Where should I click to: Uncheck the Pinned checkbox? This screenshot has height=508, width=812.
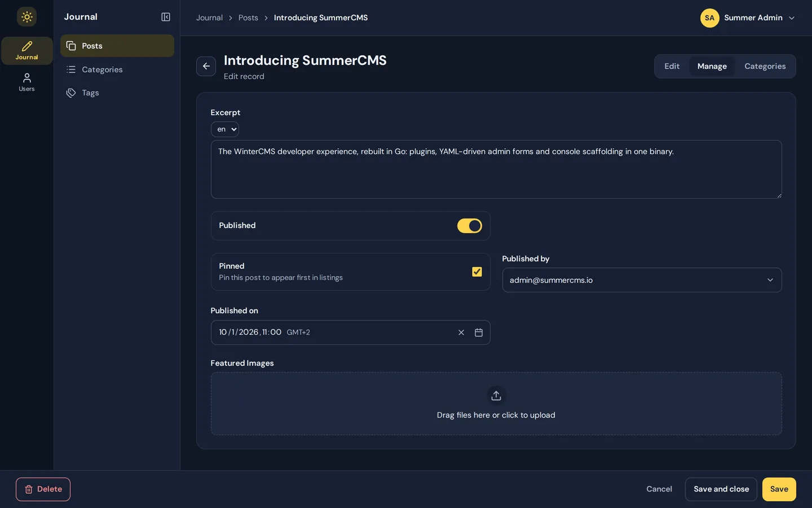tap(477, 272)
